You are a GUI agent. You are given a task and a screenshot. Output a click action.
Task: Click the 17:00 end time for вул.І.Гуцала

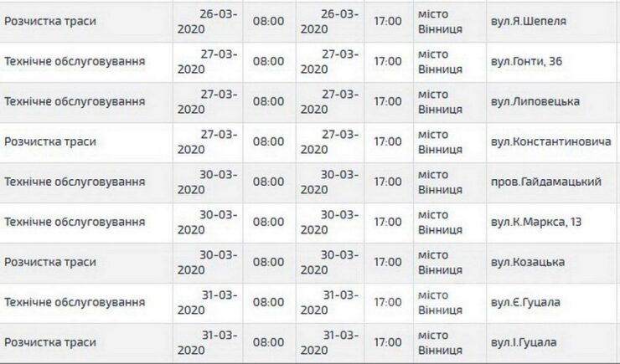[388, 342]
